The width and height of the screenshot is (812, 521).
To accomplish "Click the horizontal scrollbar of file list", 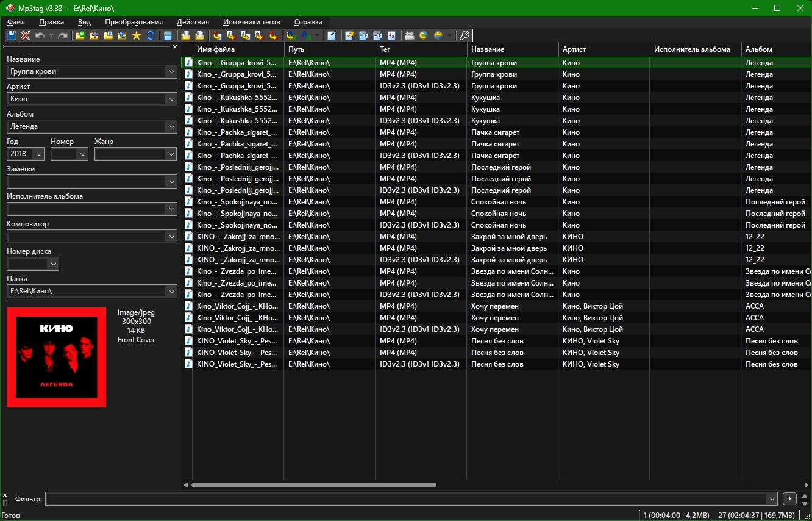I will (x=314, y=485).
